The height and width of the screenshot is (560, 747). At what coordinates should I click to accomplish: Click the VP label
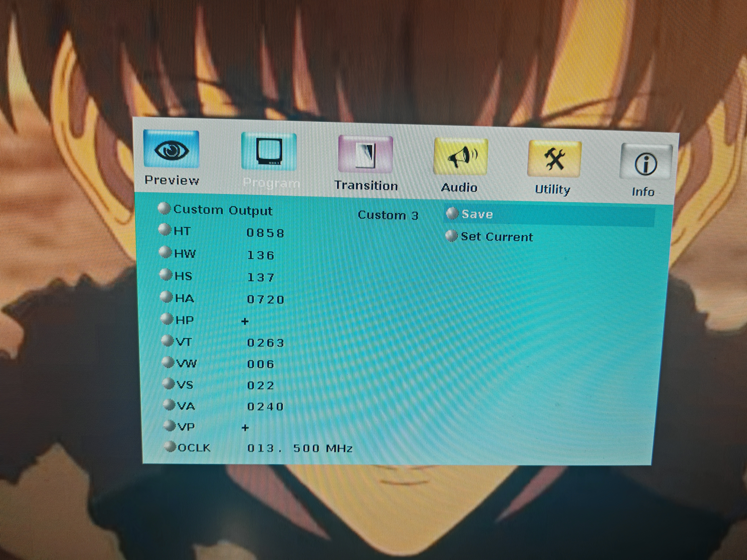(x=186, y=427)
